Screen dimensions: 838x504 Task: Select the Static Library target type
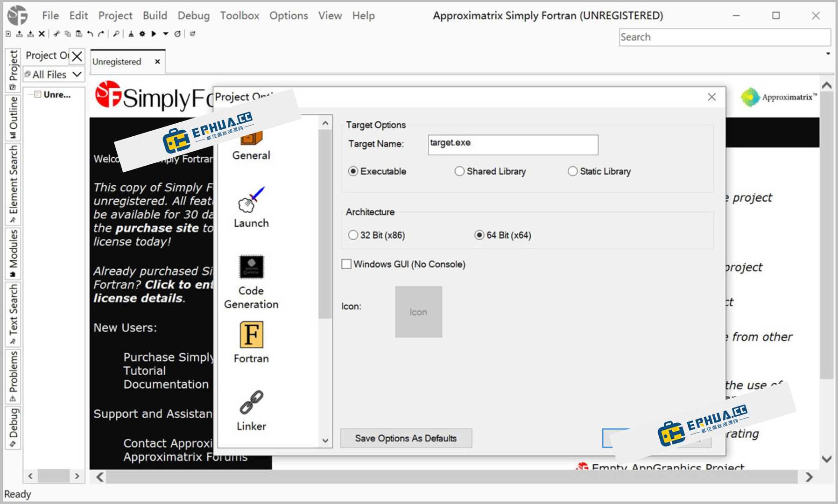[599, 171]
